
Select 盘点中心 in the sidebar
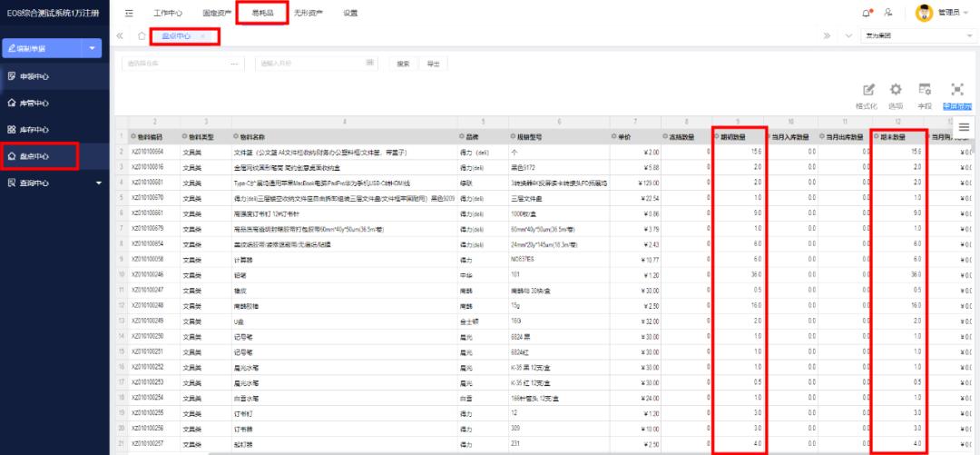(55, 156)
